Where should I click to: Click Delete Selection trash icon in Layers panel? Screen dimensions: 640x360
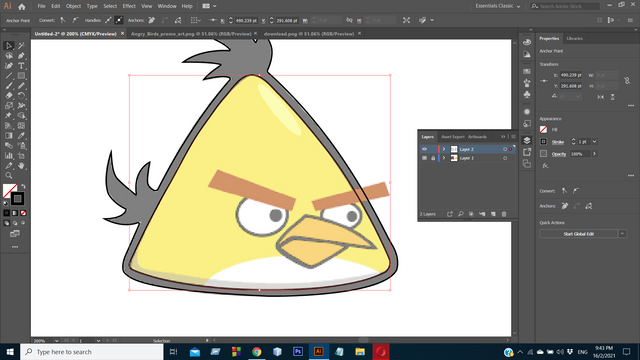coord(504,214)
